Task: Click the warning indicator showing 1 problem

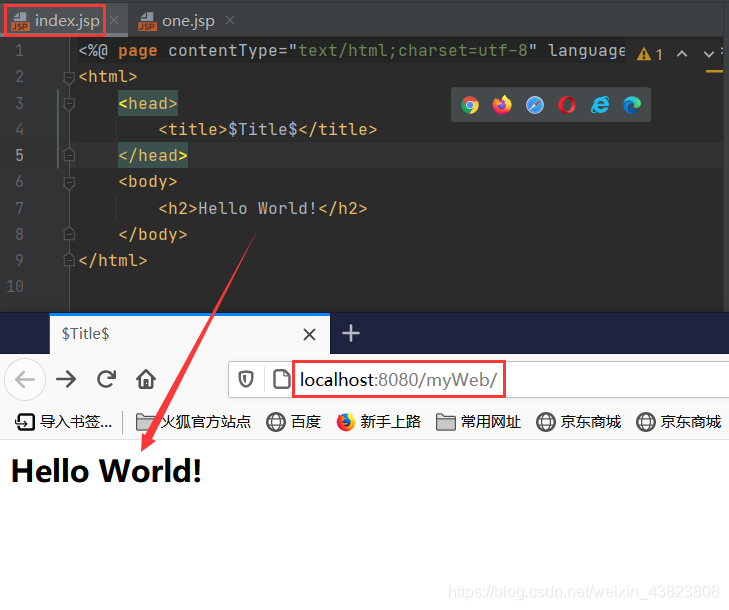Action: click(649, 54)
